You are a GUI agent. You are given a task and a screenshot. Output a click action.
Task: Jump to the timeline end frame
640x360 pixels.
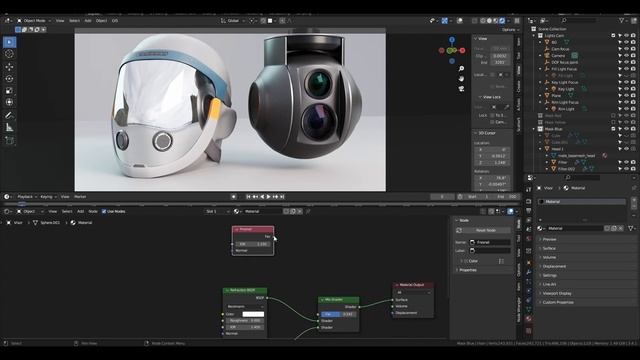pyautogui.click(x=282, y=197)
